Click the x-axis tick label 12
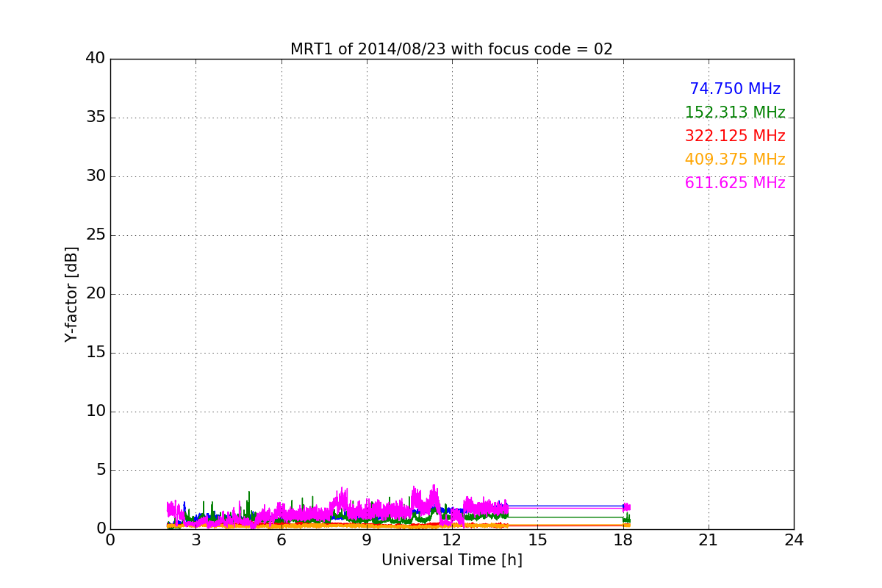Viewport: 882px width, 588px height. tap(452, 540)
